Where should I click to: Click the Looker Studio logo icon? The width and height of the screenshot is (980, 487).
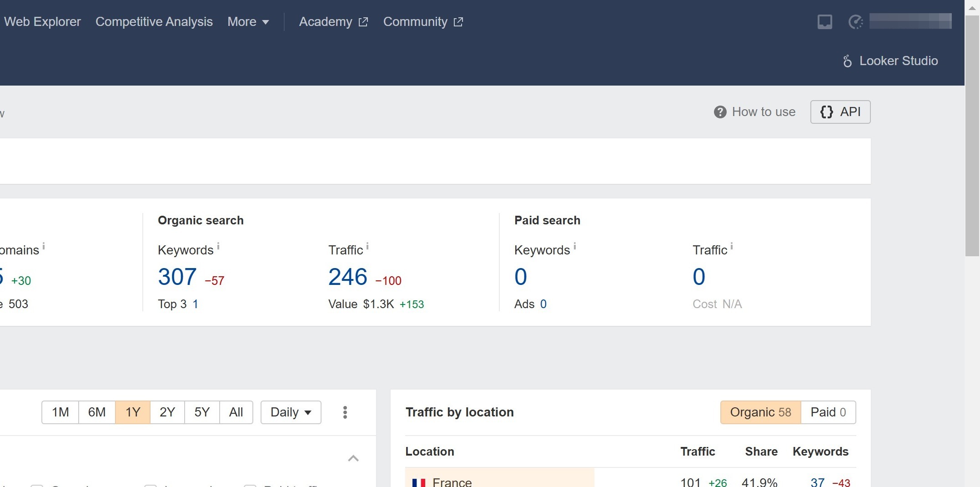pyautogui.click(x=847, y=61)
